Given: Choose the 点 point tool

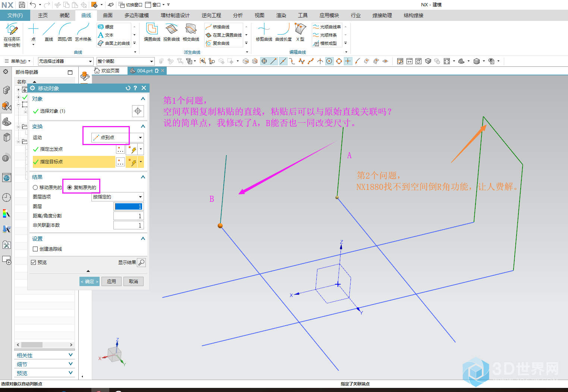Looking at the screenshot, I should point(33,32).
